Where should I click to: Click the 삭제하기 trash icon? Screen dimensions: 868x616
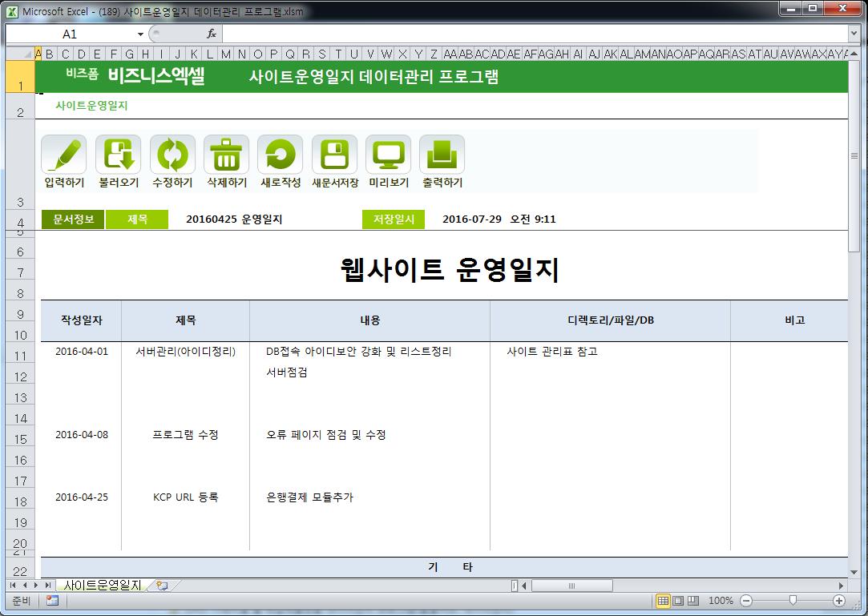click(x=226, y=155)
